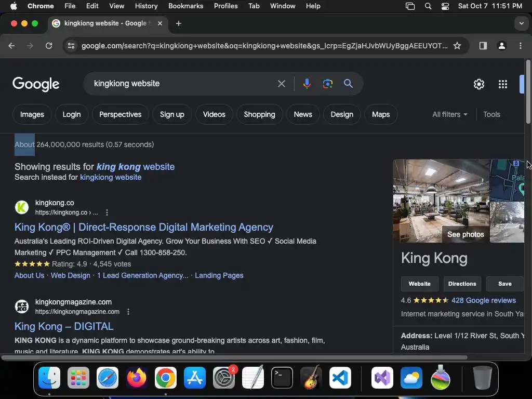Expand tab search dropdown arrow
Screen dimensions: 532x399
click(521, 23)
